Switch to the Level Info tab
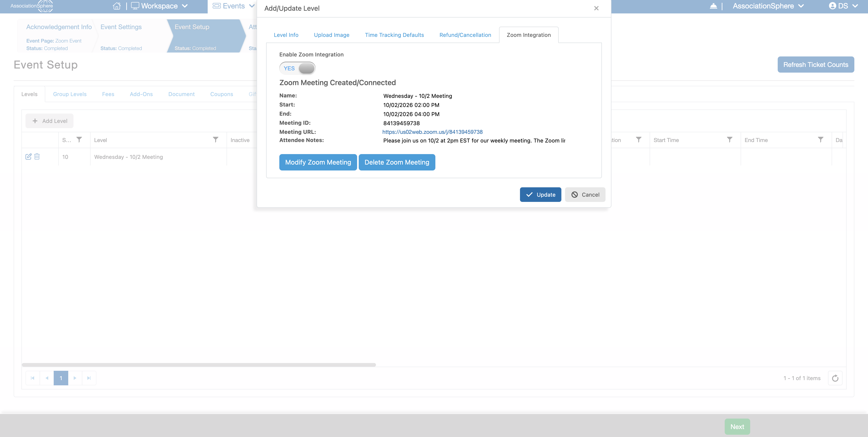This screenshot has width=868, height=437. click(x=286, y=35)
